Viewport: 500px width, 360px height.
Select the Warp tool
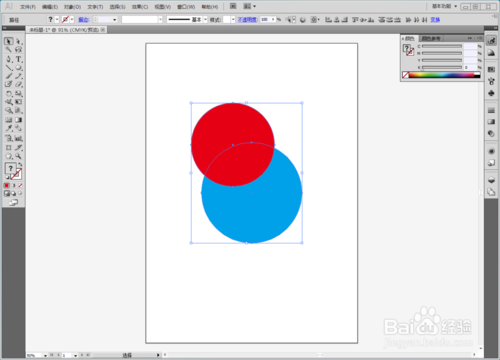9,102
